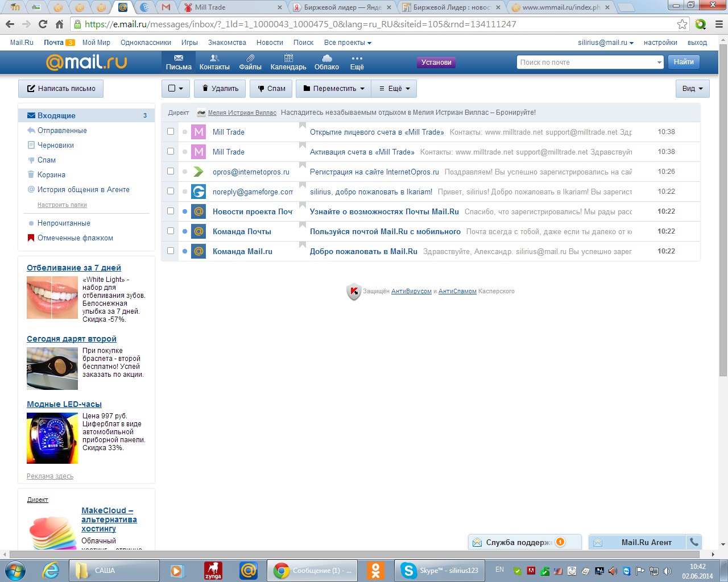Expand Все проекты menu
The width and height of the screenshot is (728, 582).
click(348, 43)
